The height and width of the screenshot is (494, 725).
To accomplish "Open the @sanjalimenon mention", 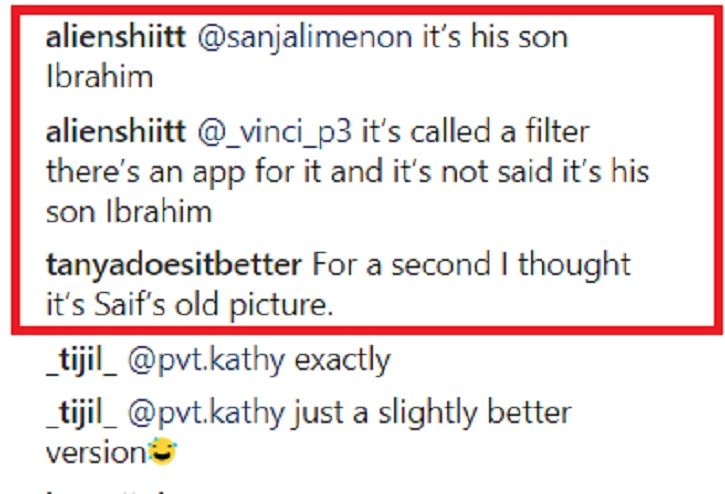I will (x=304, y=38).
